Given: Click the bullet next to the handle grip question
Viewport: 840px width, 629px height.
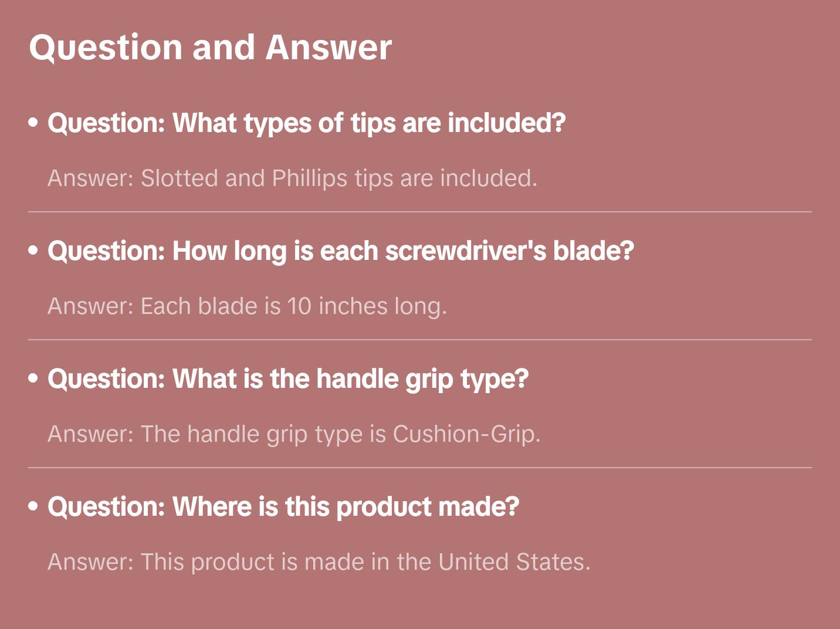Looking at the screenshot, I should pos(33,378).
